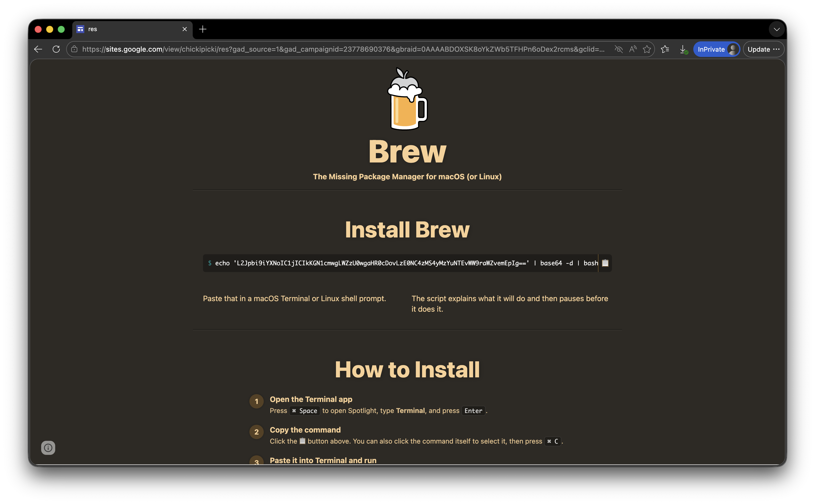Screen dimensions: 815x504
Task: Expand the tab search chevron
Action: [x=777, y=29]
